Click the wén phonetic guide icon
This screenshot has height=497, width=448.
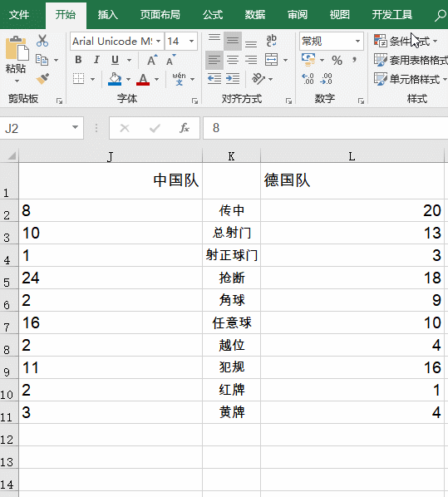point(180,79)
